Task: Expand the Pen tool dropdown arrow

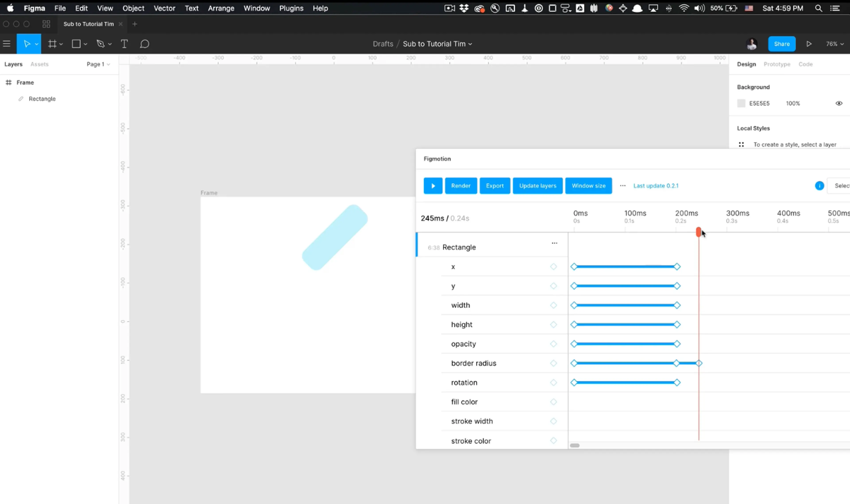Action: point(110,44)
